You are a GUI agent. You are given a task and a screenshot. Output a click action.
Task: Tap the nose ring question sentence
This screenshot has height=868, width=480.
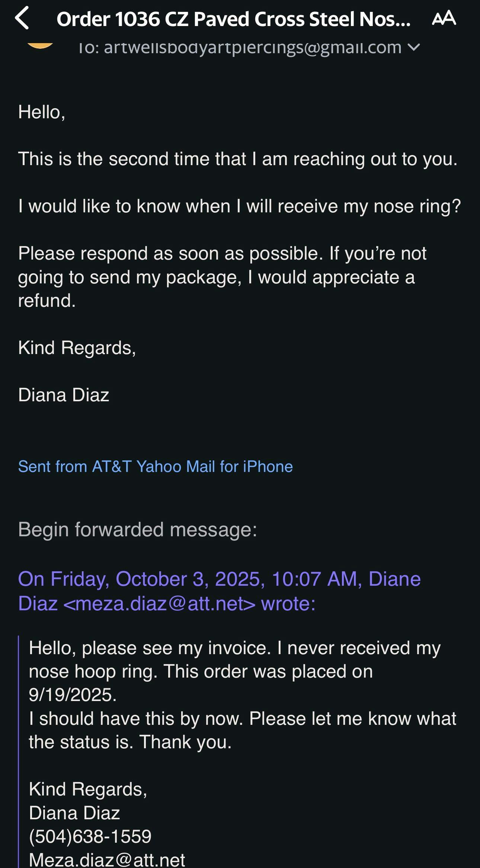239,206
